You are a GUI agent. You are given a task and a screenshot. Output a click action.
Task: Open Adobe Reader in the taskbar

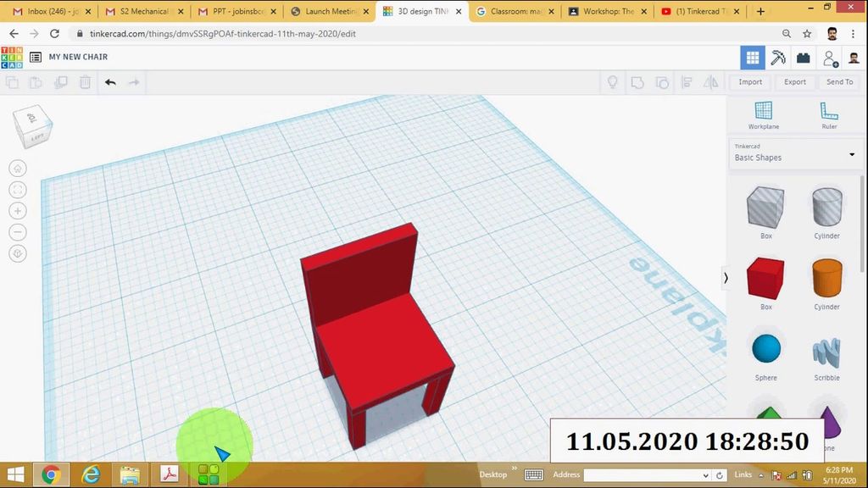[170, 474]
